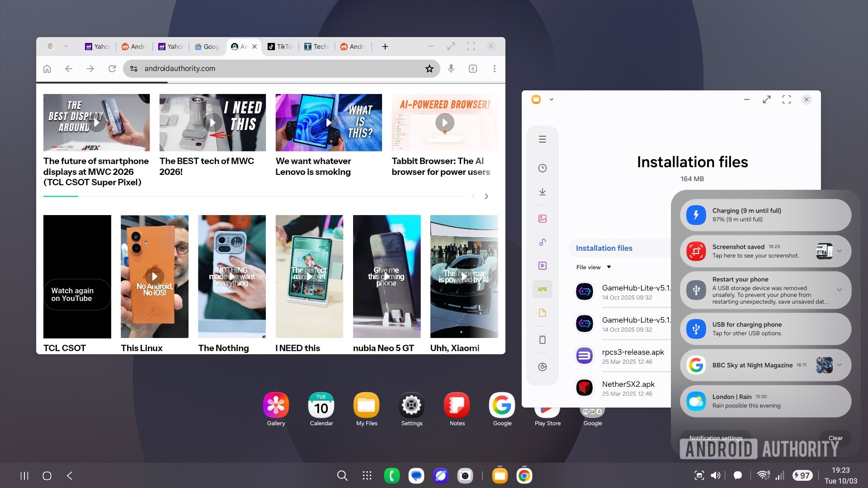Open the Images category in My Files
The image size is (868, 488).
point(542,218)
